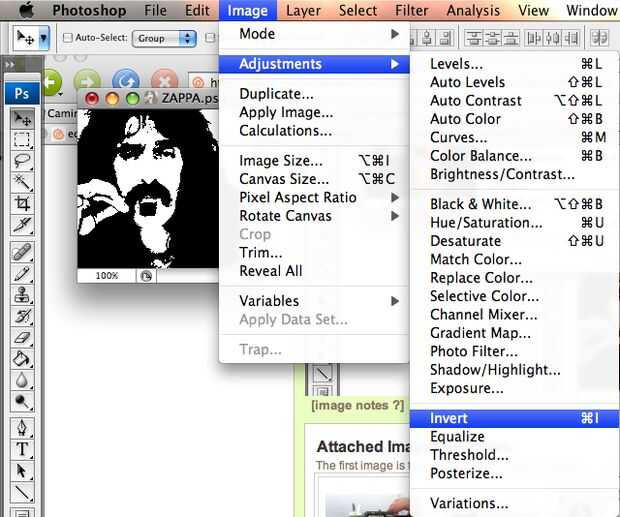620x517 pixels.
Task: Choose Invert from Adjustments submenu
Action: [x=515, y=419]
